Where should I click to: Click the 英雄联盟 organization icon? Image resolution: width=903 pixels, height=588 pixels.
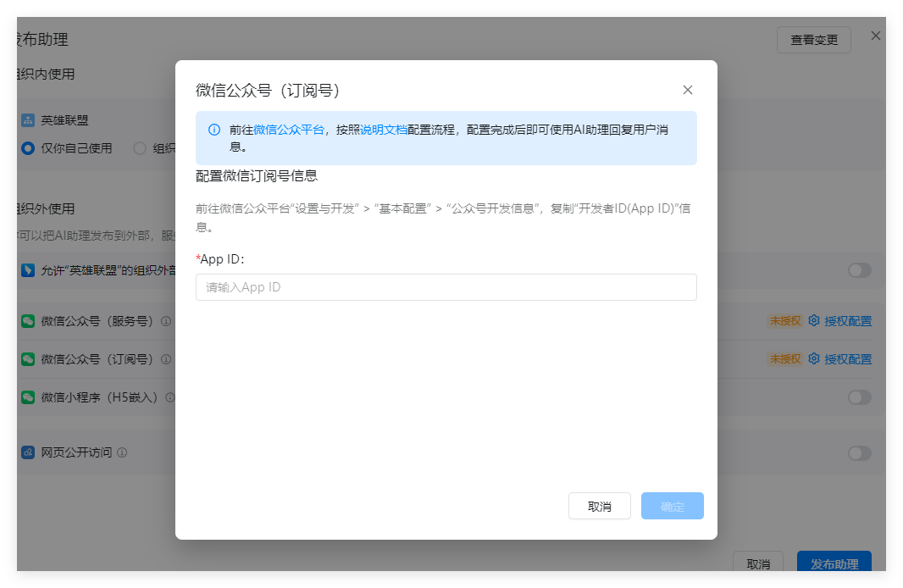click(28, 120)
